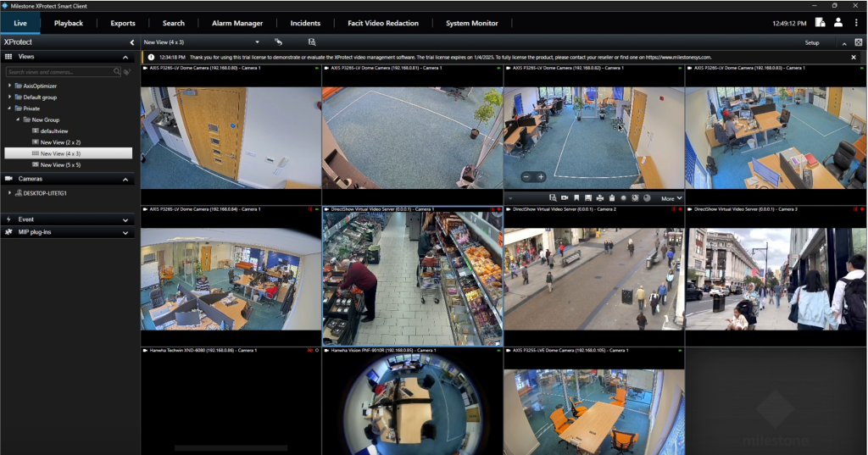Select New View (4 x 3) in tree
The height and width of the screenshot is (455, 868).
pyautogui.click(x=68, y=153)
